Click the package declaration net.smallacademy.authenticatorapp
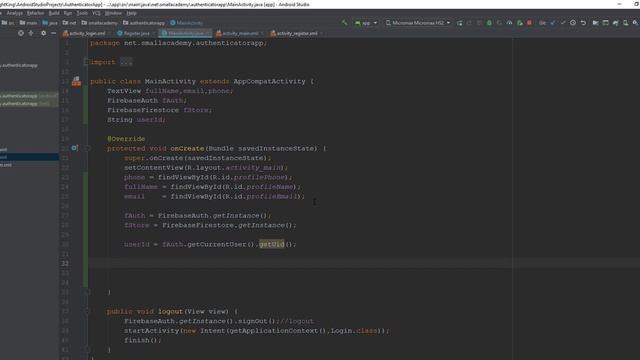The image size is (640, 360). click(x=193, y=43)
